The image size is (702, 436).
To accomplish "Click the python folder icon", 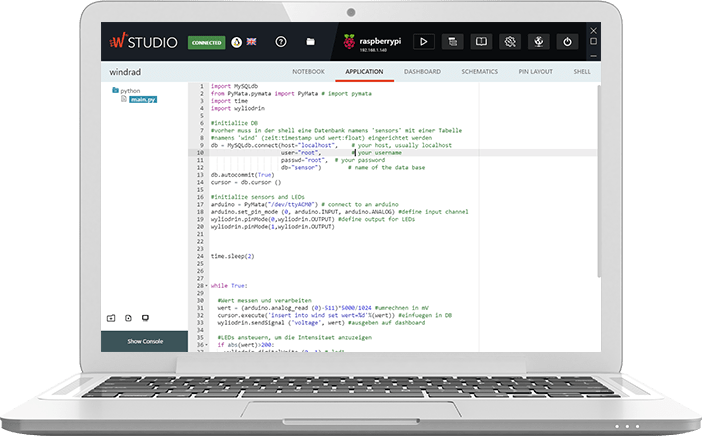I will (x=115, y=90).
